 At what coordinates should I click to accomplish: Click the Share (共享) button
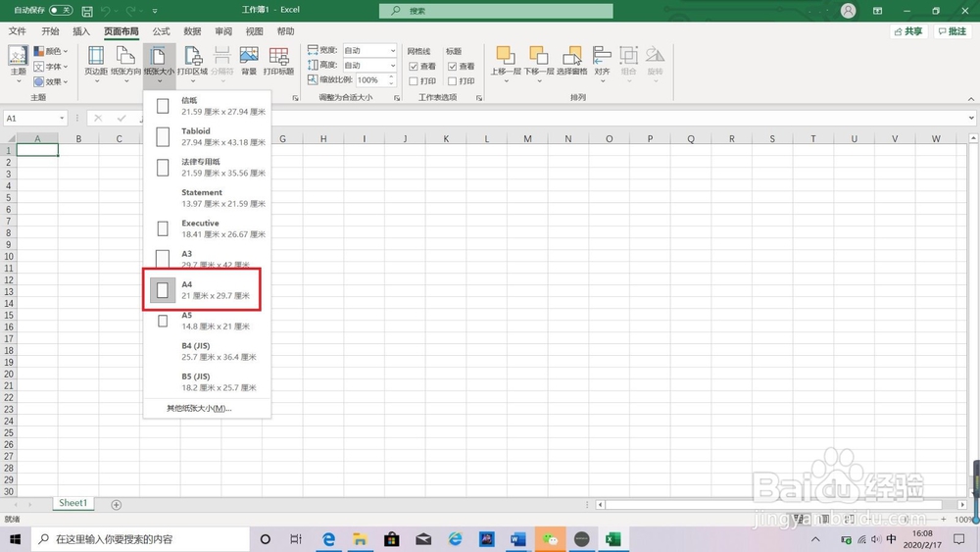pos(908,31)
